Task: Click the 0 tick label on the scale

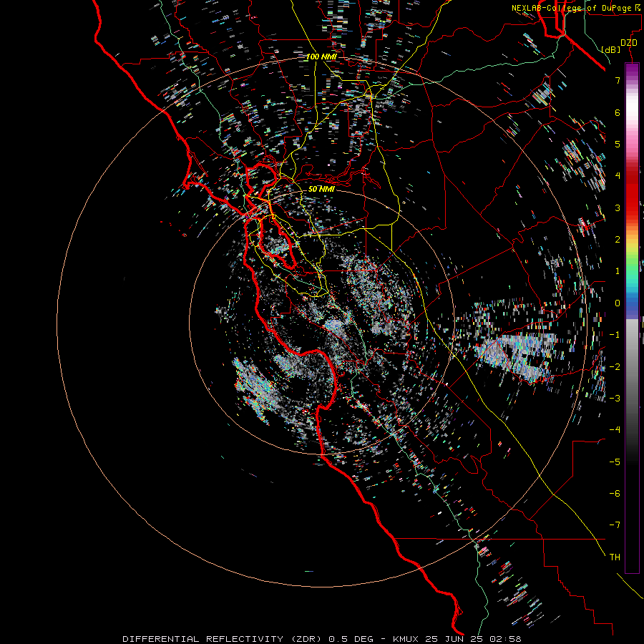Action: [x=618, y=303]
